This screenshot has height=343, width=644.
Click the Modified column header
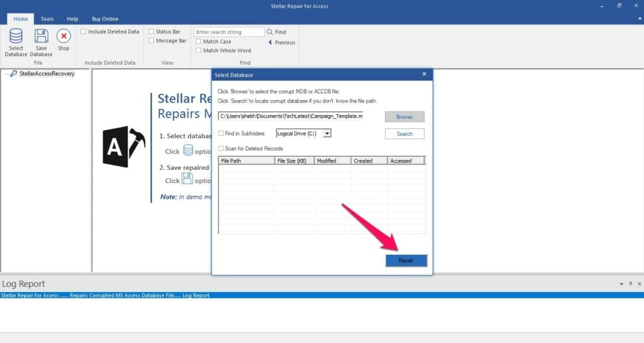coord(333,160)
